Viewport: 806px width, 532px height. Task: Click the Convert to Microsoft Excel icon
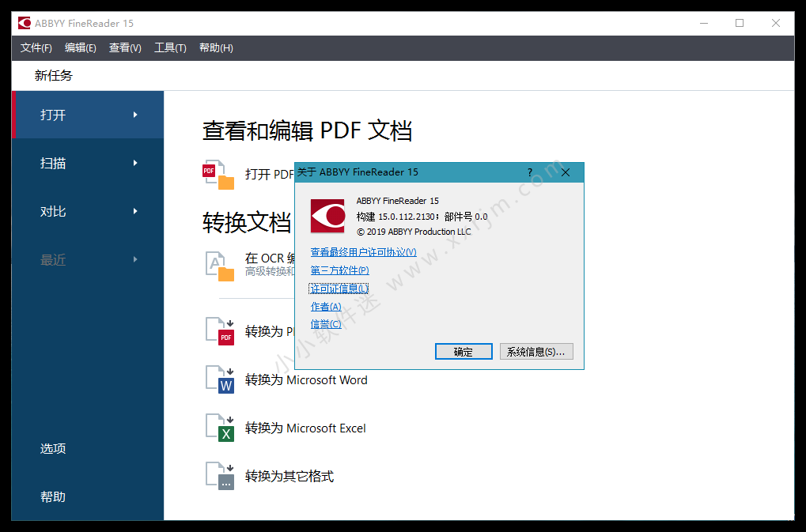[220, 428]
